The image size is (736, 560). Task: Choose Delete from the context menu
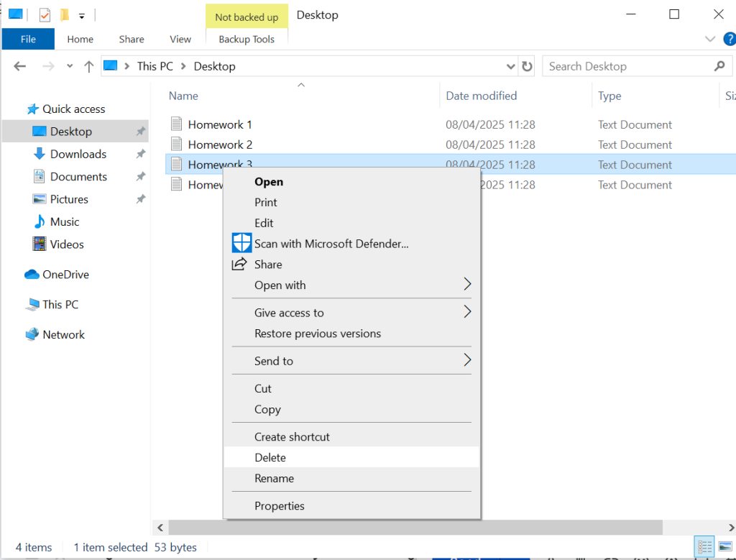[270, 457]
